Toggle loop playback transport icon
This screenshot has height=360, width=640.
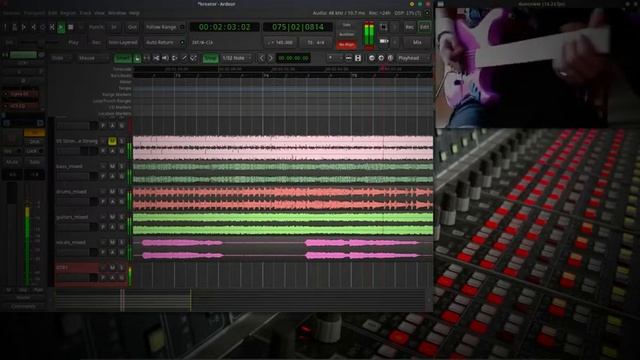[42, 27]
